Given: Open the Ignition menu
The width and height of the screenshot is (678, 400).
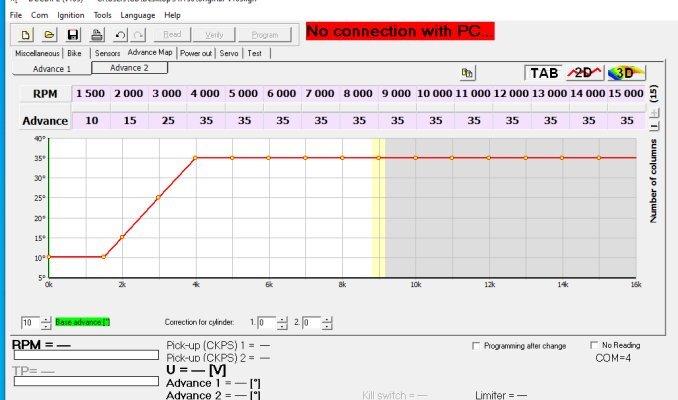Looking at the screenshot, I should pyautogui.click(x=70, y=15).
